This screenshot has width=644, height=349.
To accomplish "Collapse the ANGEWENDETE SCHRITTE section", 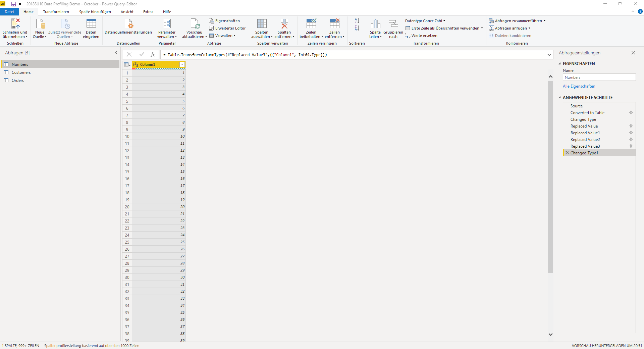I will pos(559,98).
